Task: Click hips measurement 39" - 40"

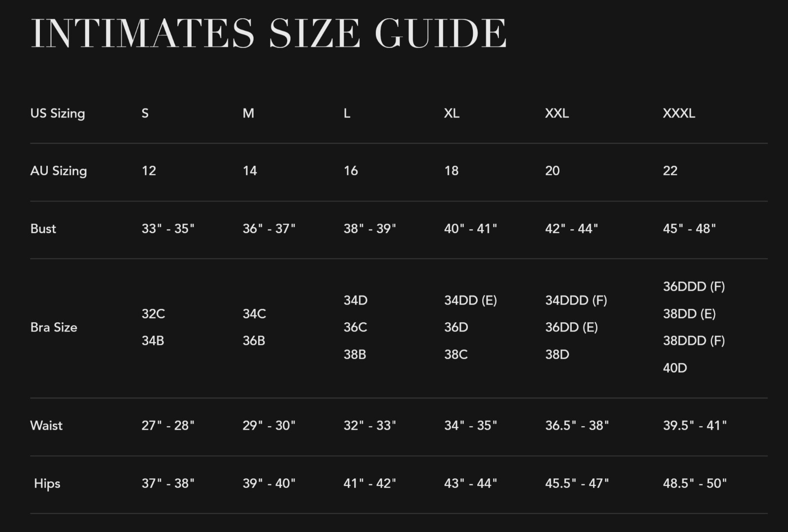Action: pos(269,484)
